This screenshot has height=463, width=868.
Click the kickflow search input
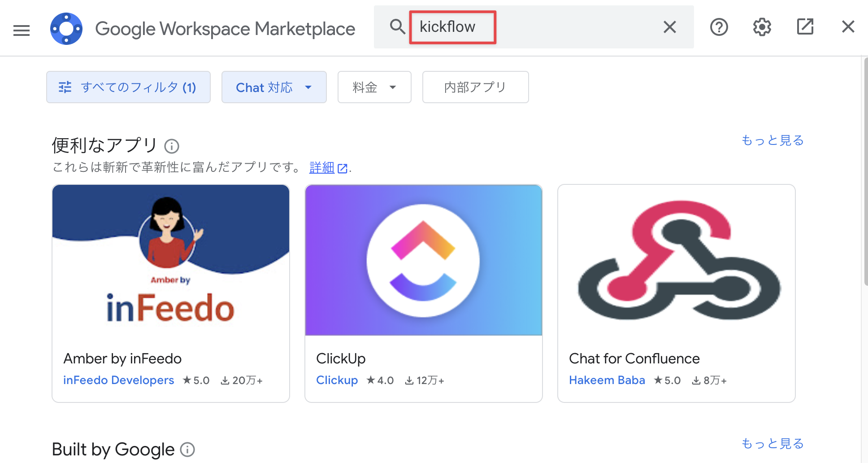click(534, 27)
